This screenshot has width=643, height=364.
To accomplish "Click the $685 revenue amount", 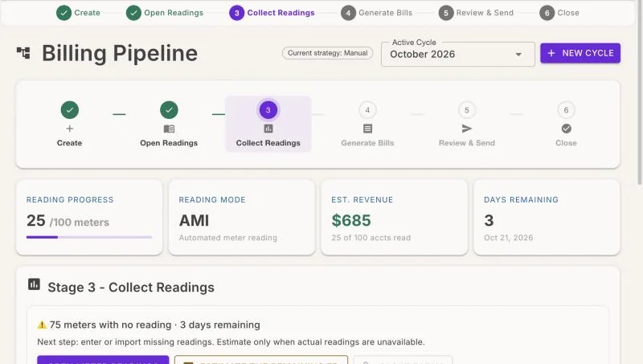I will (x=351, y=220).
